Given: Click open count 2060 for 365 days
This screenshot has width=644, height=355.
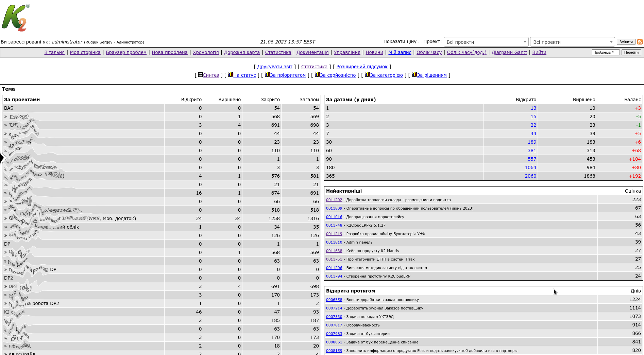Looking at the screenshot, I should [x=530, y=176].
